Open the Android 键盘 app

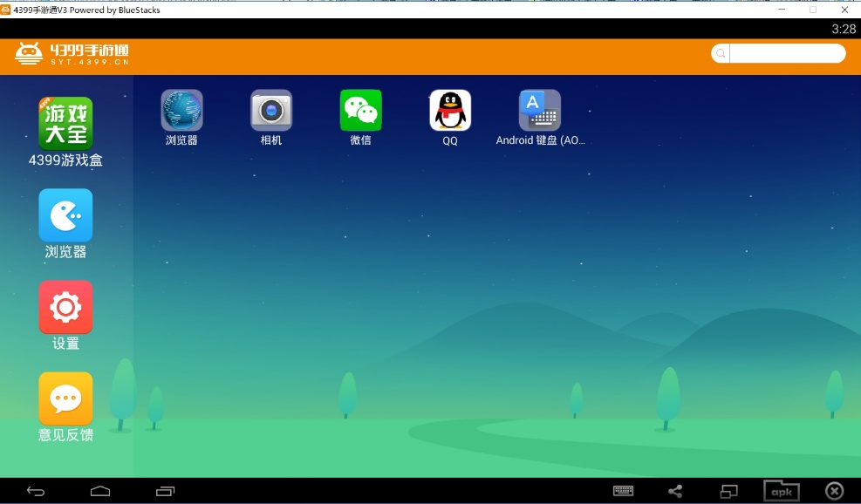point(540,111)
